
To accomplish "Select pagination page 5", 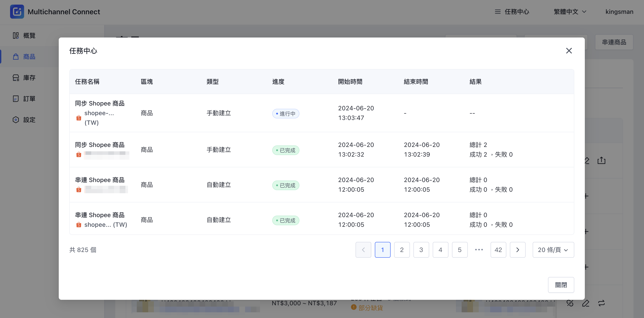I will pyautogui.click(x=459, y=249).
